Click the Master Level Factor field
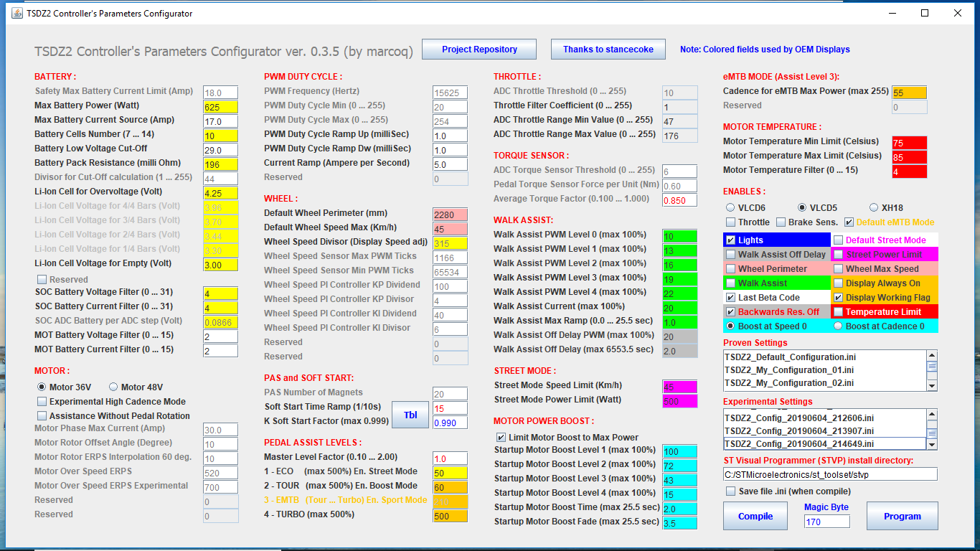This screenshot has height=551, width=980. tap(450, 458)
